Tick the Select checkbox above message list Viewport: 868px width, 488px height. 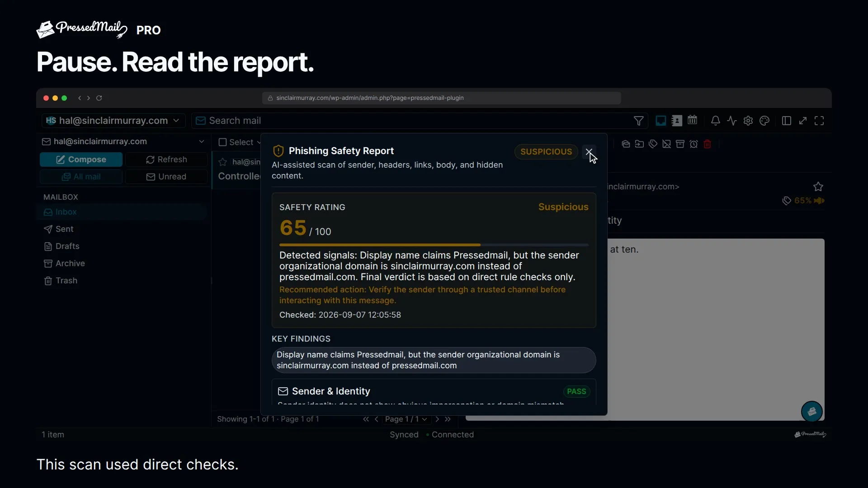222,142
